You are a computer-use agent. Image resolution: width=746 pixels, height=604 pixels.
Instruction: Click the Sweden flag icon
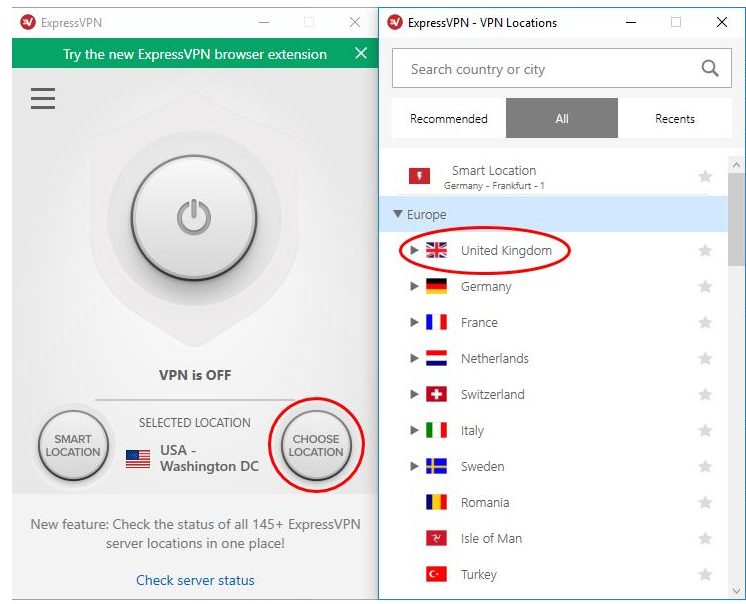(436, 466)
